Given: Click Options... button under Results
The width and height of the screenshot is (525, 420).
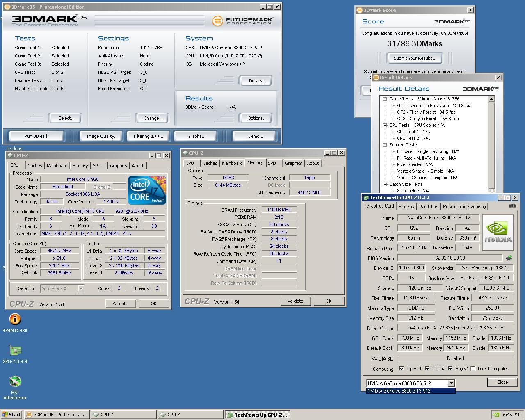Looking at the screenshot, I should pos(257,118).
